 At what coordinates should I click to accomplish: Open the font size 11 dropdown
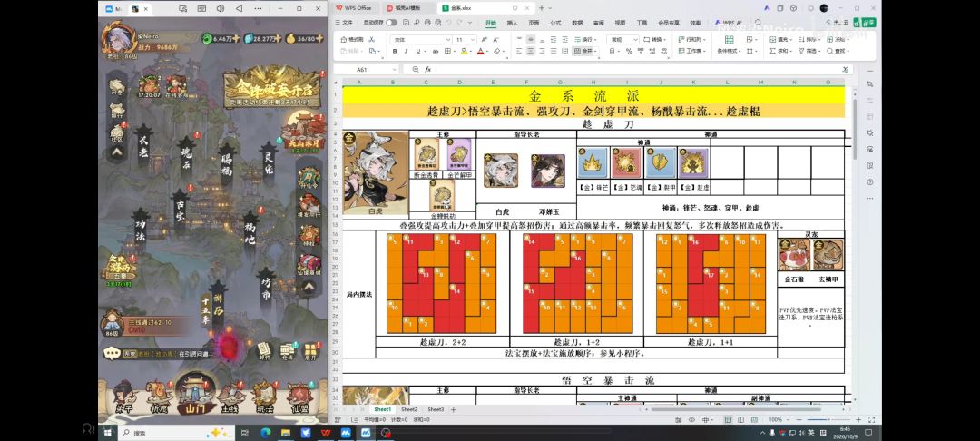tap(475, 39)
